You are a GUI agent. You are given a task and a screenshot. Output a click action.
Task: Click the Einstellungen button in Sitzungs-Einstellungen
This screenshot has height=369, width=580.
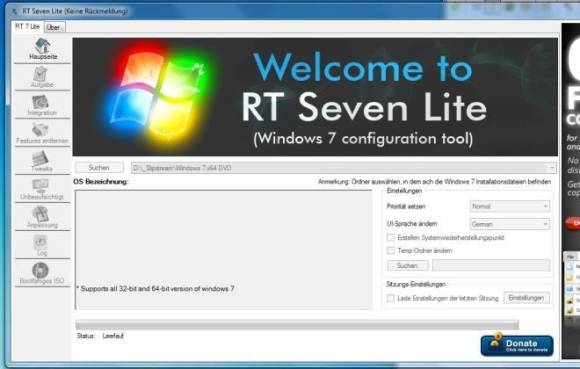526,298
